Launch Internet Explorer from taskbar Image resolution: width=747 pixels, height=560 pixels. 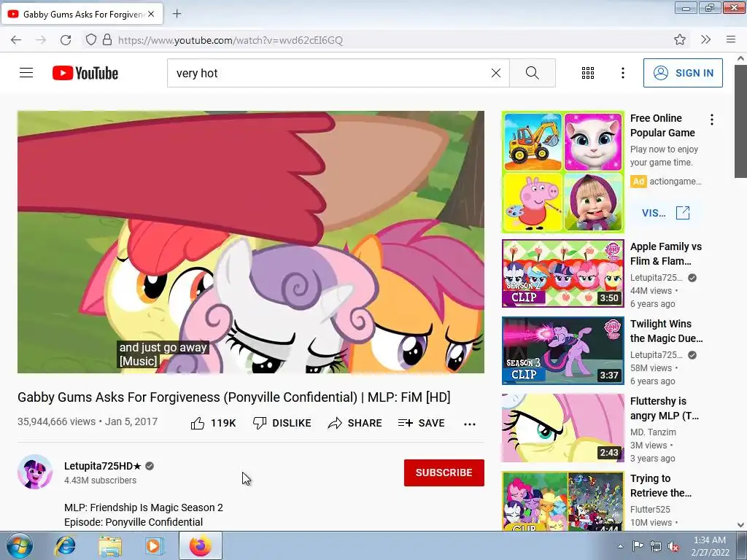point(65,545)
